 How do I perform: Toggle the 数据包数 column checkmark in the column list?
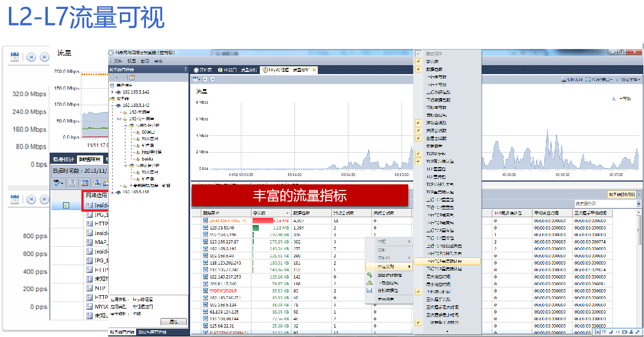[418, 69]
